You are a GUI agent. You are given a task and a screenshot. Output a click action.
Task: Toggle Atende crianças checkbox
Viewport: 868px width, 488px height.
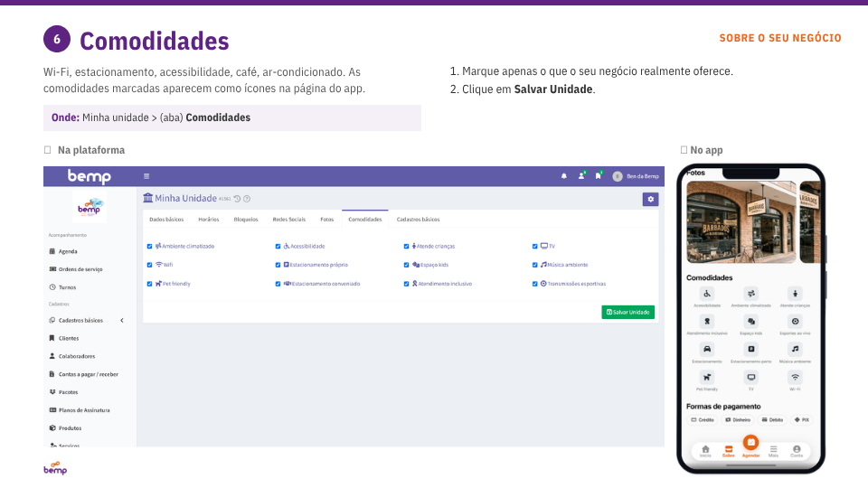coord(406,246)
